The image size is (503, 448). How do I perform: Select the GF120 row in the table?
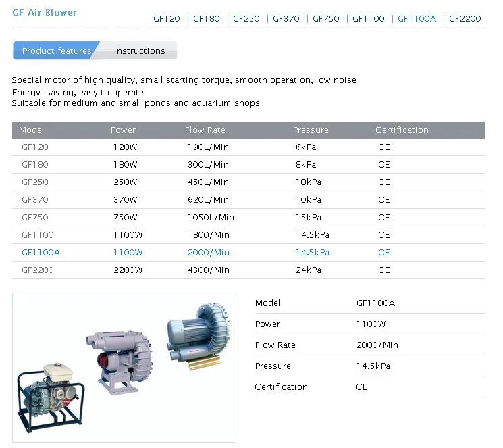click(248, 147)
